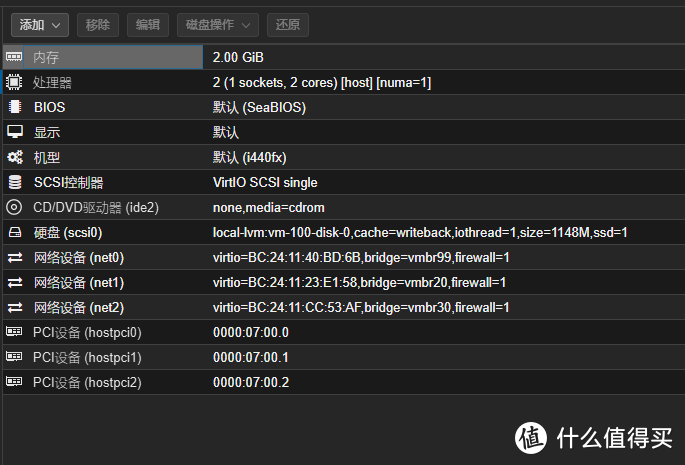Select the PCI设备 (hostpci0) row label

pos(87,333)
